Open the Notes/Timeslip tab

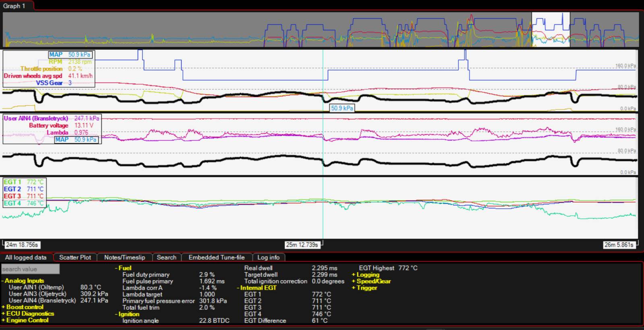point(124,257)
